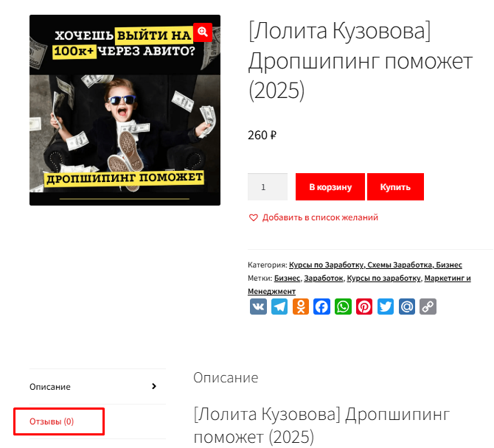Image resolution: width=494 pixels, height=448 pixels.
Task: Open the product image thumbnail
Action: click(x=125, y=111)
